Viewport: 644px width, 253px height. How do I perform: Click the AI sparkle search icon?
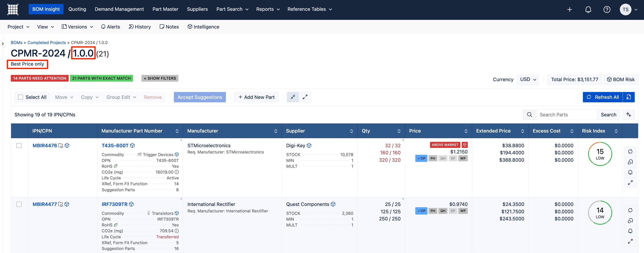[x=628, y=114]
